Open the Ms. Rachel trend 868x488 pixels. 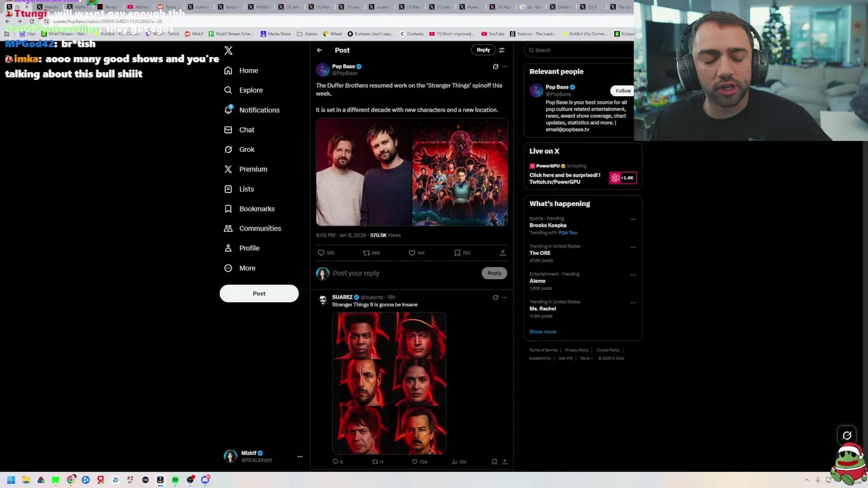pos(542,308)
